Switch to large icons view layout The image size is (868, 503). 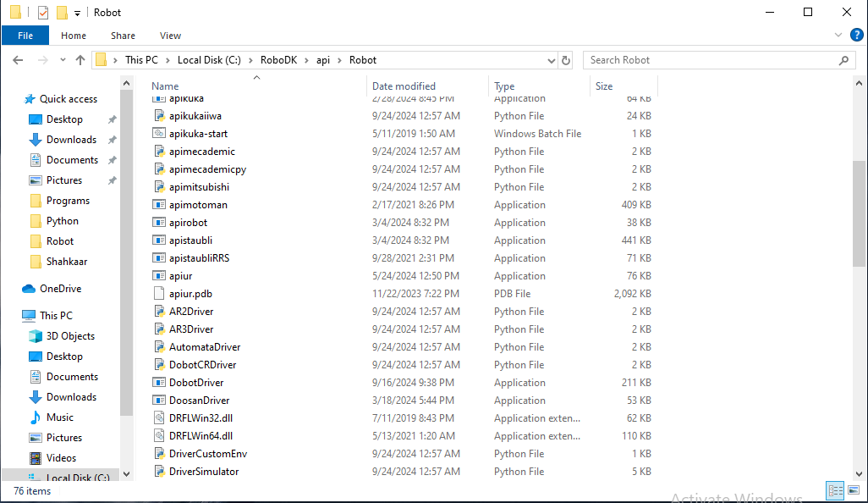853,490
